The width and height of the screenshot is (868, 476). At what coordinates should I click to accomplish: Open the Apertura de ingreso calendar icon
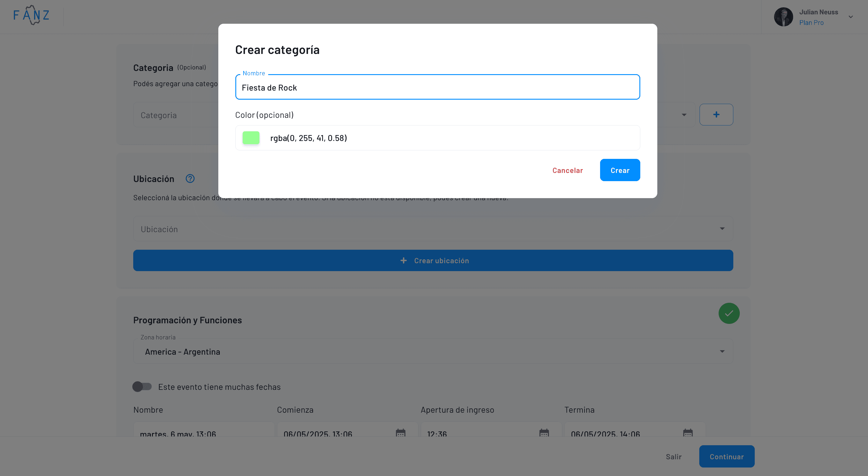click(x=544, y=433)
